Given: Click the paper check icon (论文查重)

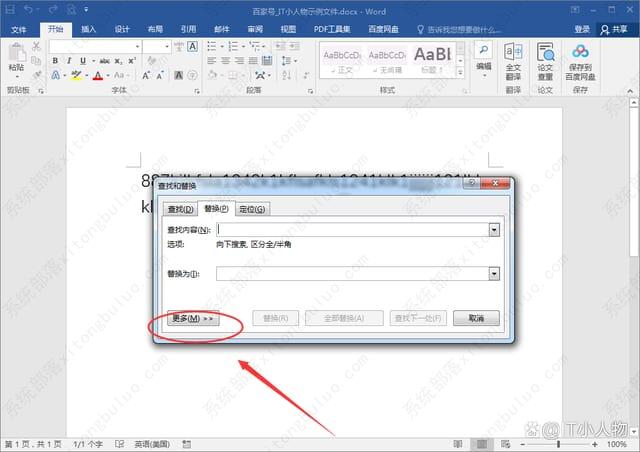Looking at the screenshot, I should coord(545,57).
